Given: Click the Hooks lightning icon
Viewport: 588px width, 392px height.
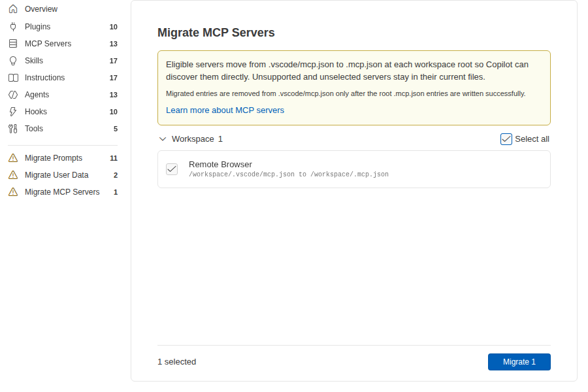Looking at the screenshot, I should pyautogui.click(x=13, y=112).
